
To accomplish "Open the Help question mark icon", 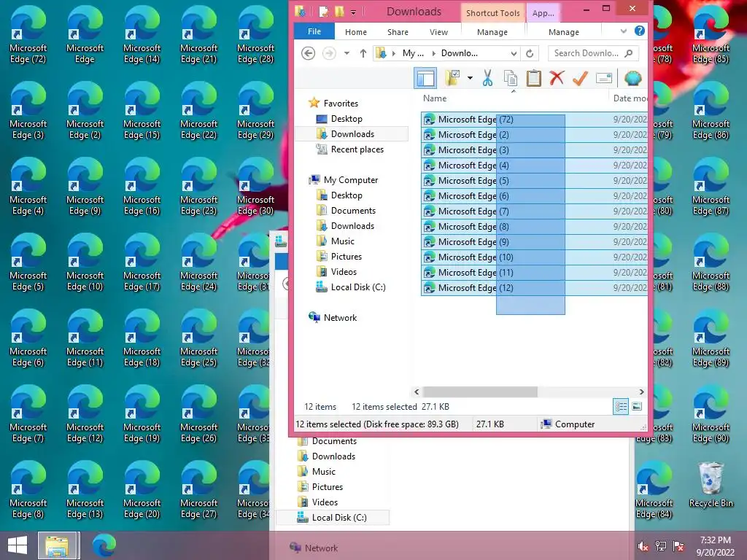I will 640,31.
